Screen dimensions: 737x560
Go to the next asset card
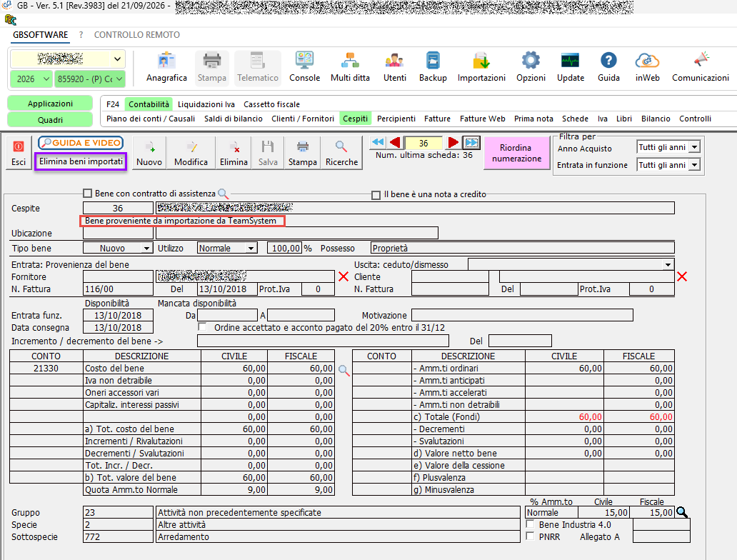click(453, 142)
